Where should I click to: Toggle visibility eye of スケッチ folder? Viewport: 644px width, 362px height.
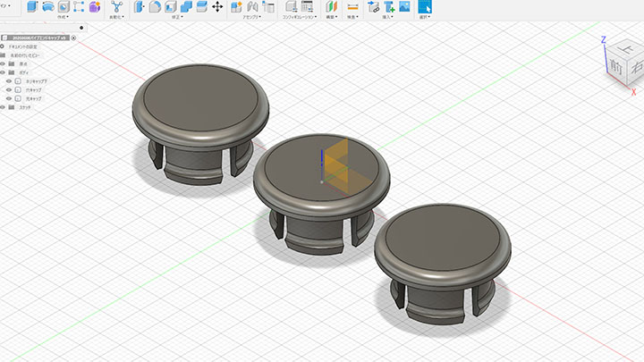3,107
